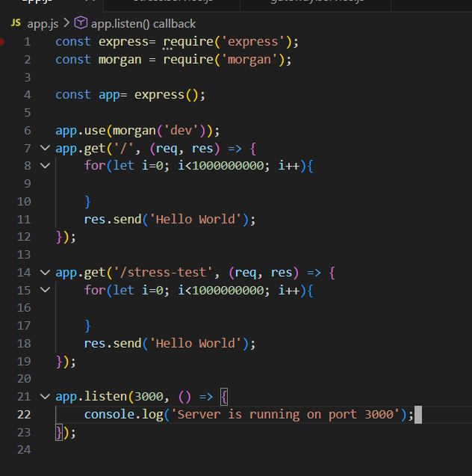Viewport: 472px width, 476px height.
Task: Click line number 3 in the gutter
Action: [x=28, y=78]
